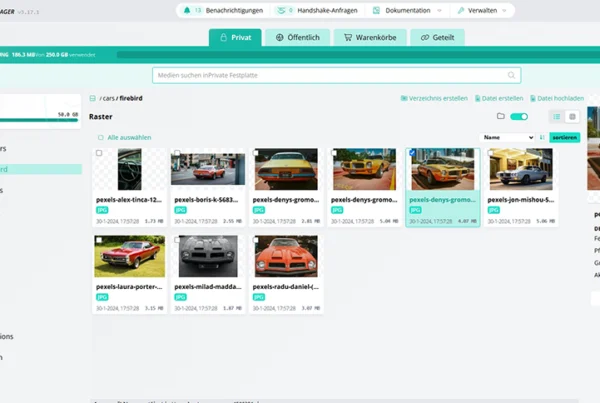Check the pexels-milad-madda file checkbox
This screenshot has height=403, width=600.
[177, 240]
